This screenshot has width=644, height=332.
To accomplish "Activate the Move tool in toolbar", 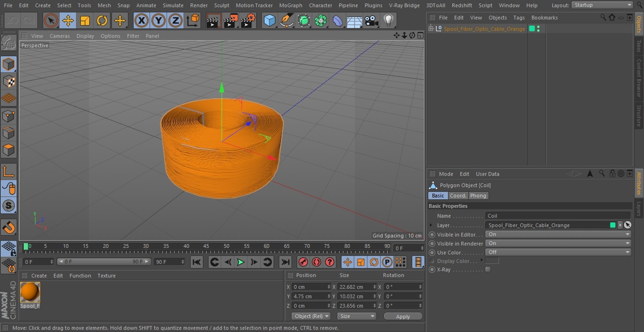I will click(68, 21).
